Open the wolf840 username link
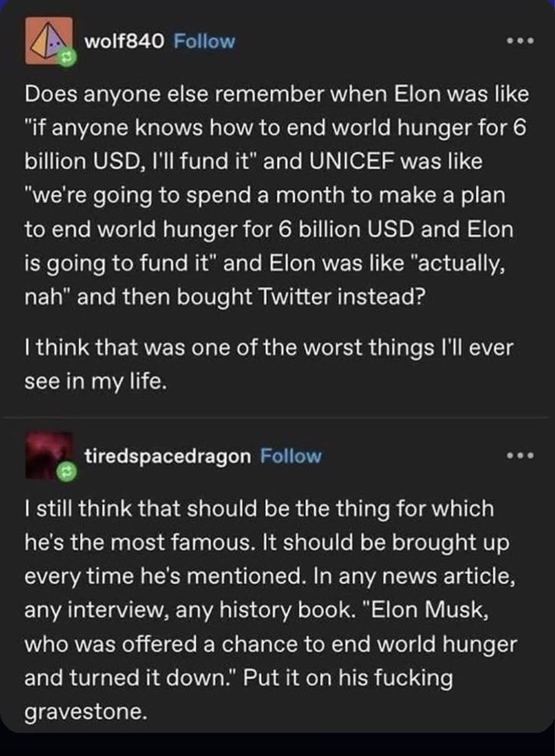 pos(124,41)
